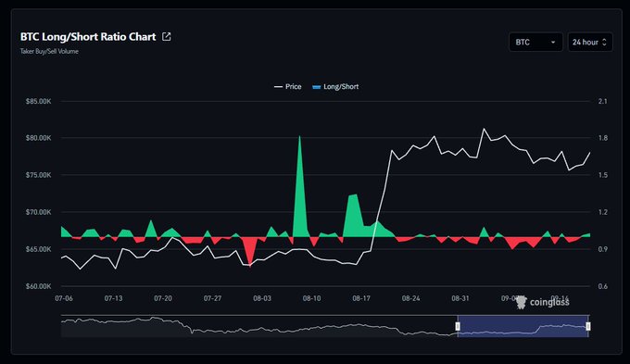Click the 08-03 date label
630x364 pixels.
click(262, 298)
